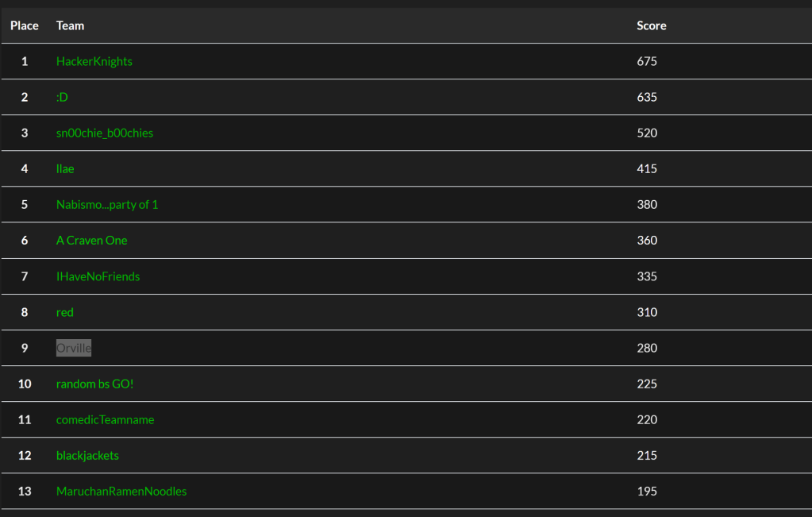Click the 675 score cell
The height and width of the screenshot is (517, 812).
[x=647, y=61]
